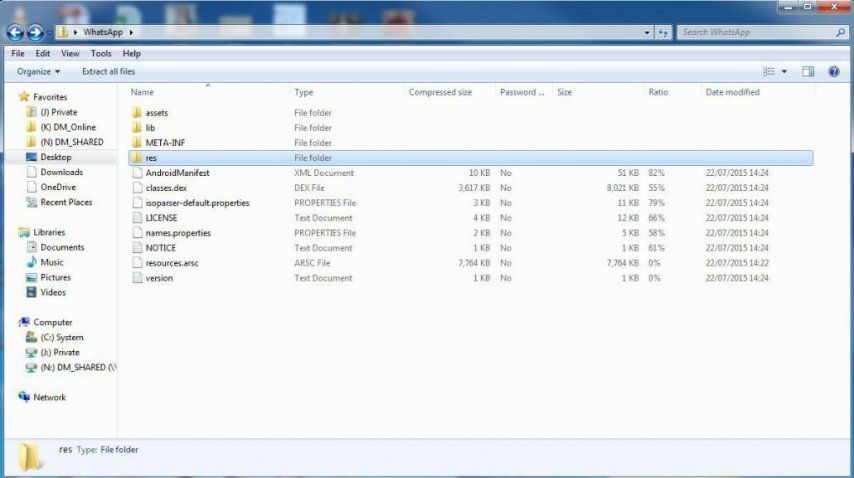Select the resources.arsc file
Image resolution: width=854 pixels, height=478 pixels.
167,263
